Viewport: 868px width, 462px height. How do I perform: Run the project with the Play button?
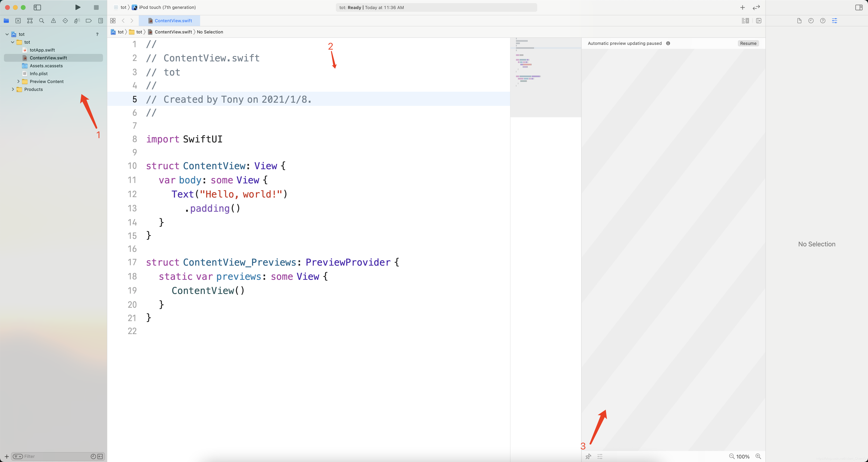click(78, 7)
